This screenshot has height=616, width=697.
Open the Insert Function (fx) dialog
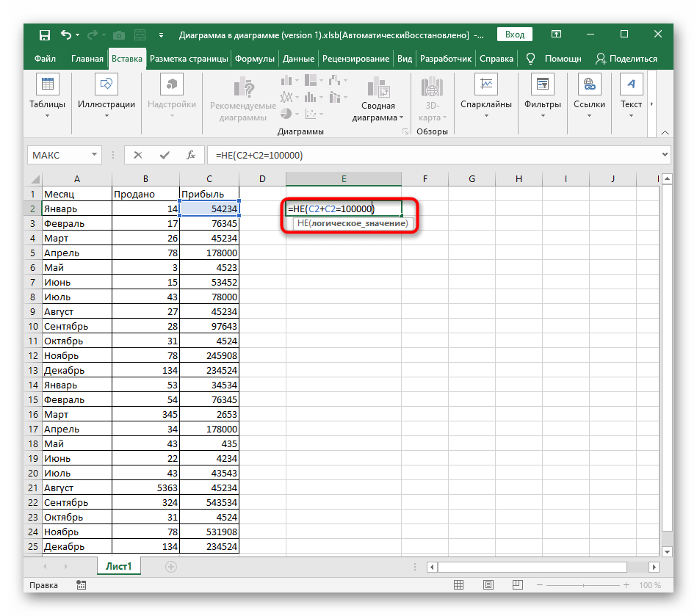191,155
